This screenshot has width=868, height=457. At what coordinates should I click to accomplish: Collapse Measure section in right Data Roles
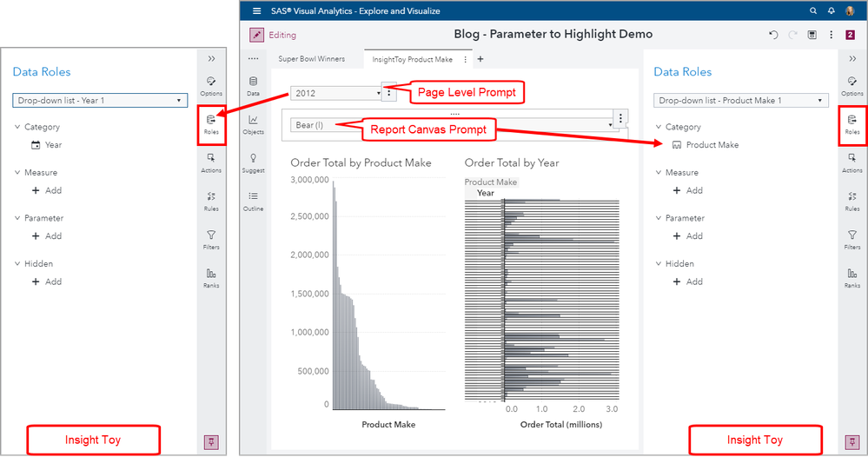(659, 173)
